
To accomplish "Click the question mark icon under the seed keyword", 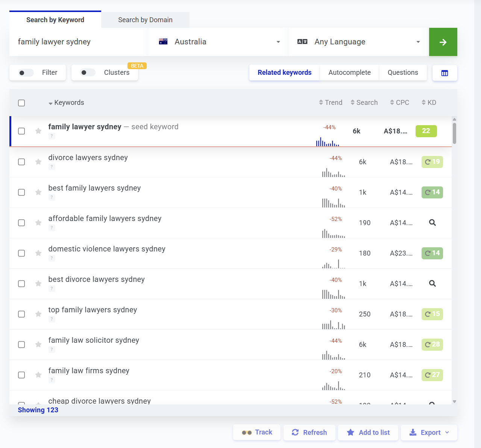I will (x=52, y=136).
